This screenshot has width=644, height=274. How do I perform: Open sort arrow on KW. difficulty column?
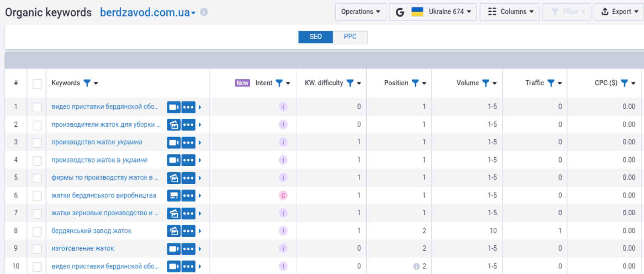tap(359, 83)
